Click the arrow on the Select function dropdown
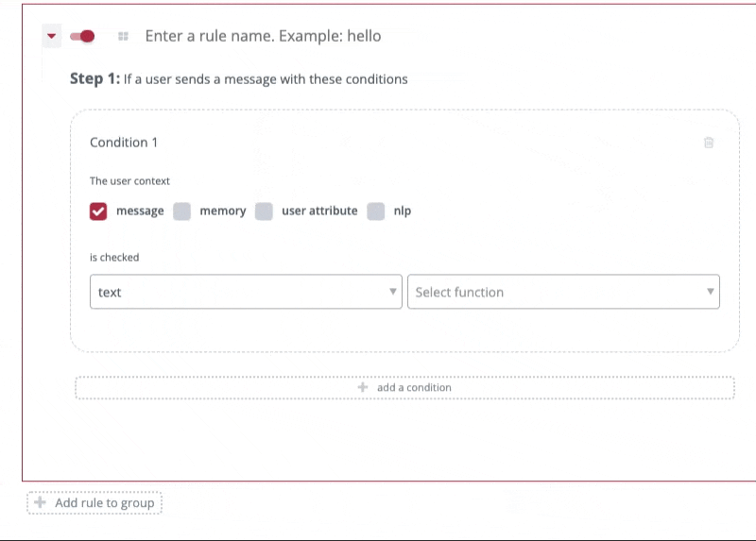 pyautogui.click(x=711, y=292)
